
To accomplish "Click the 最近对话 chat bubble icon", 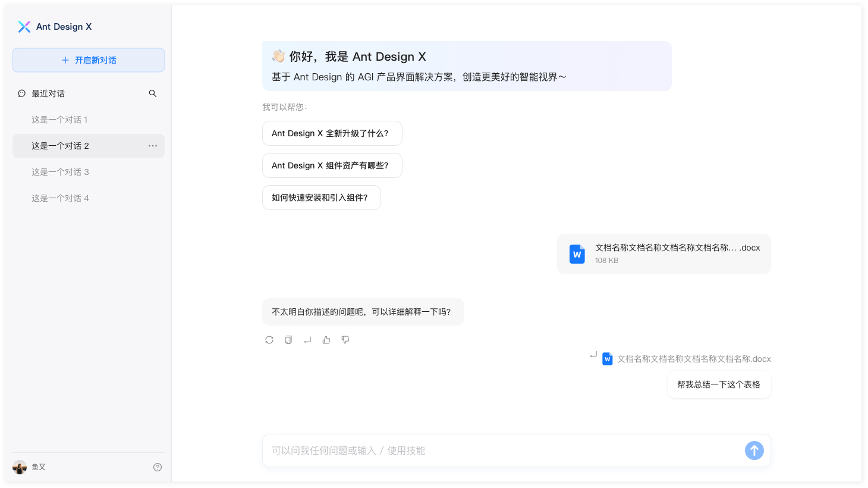I will pyautogui.click(x=22, y=93).
